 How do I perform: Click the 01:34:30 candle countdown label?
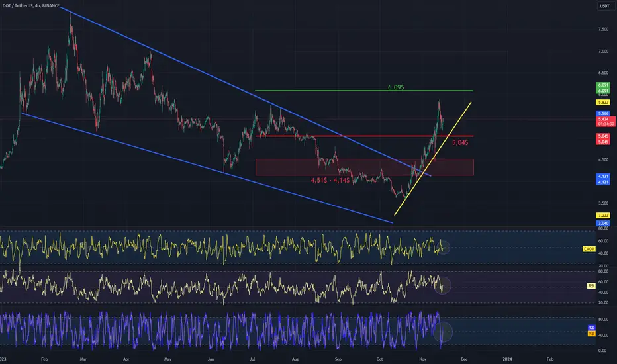click(x=606, y=124)
